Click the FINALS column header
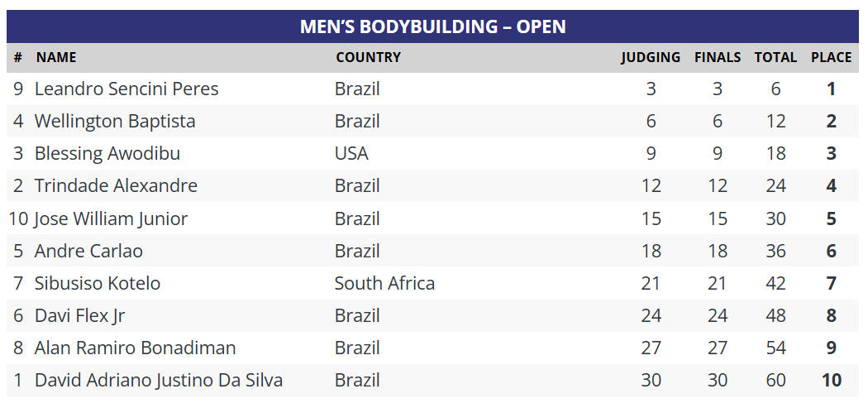 pyautogui.click(x=718, y=58)
